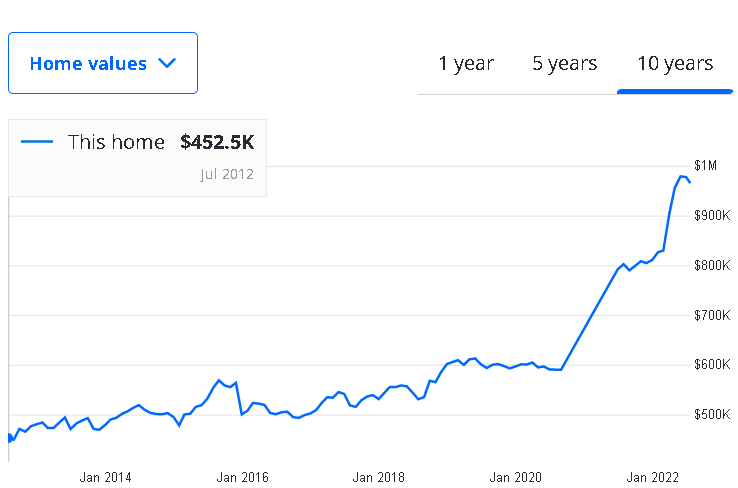Click the Jan 2022 axis label

653,477
